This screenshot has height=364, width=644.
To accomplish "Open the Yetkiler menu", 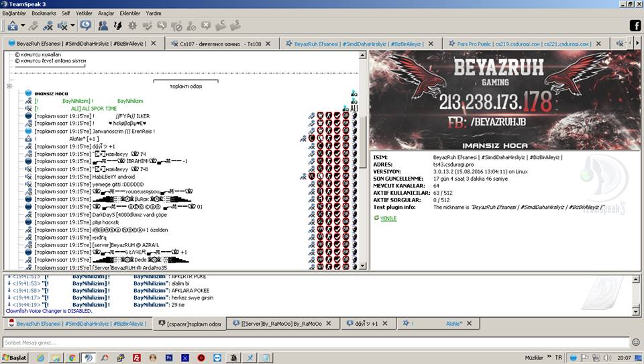I will coord(85,13).
